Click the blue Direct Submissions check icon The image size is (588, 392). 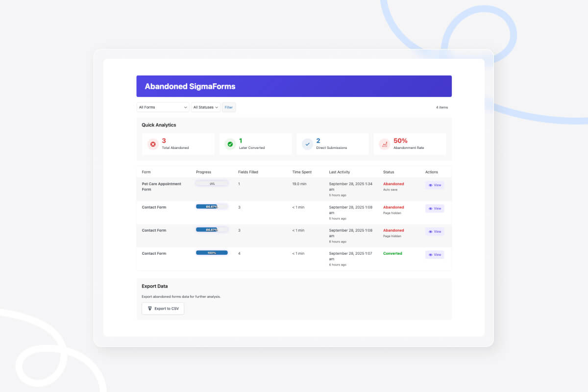pyautogui.click(x=307, y=144)
